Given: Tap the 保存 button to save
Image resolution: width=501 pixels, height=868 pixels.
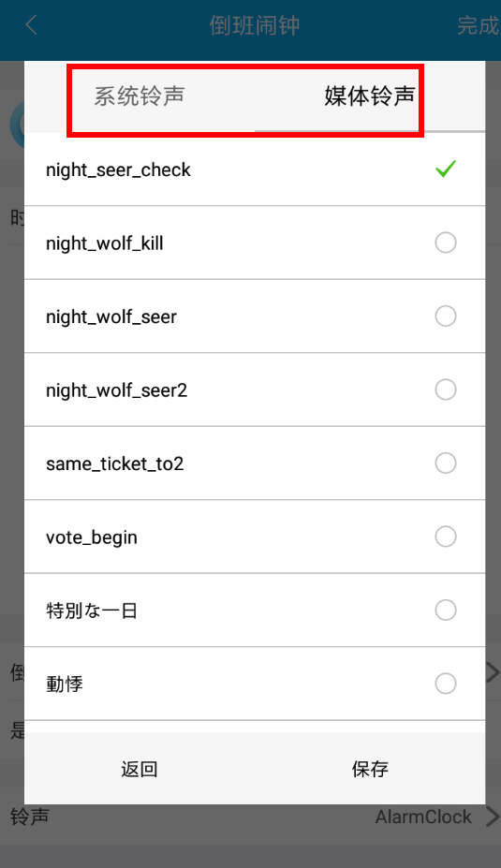Looking at the screenshot, I should pyautogui.click(x=370, y=769).
